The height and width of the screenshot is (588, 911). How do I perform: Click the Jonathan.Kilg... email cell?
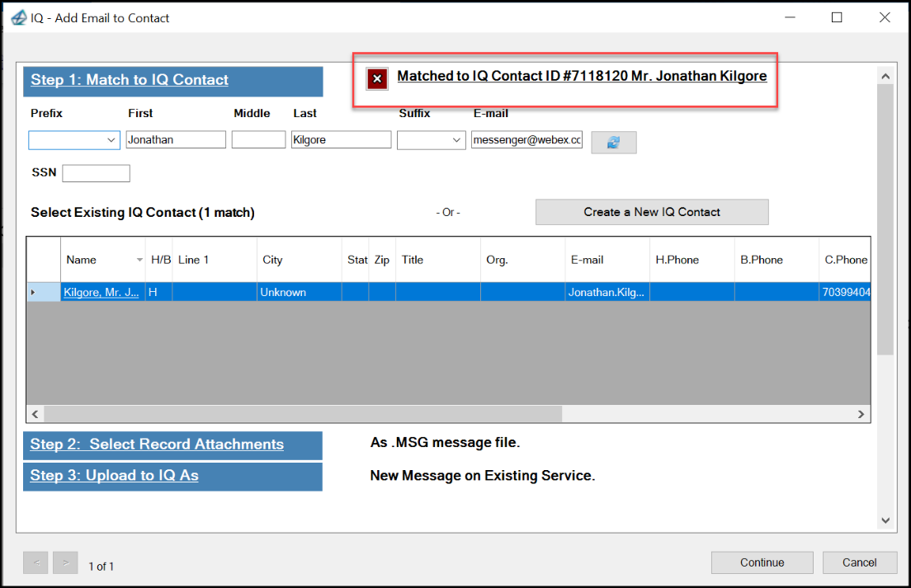(607, 292)
